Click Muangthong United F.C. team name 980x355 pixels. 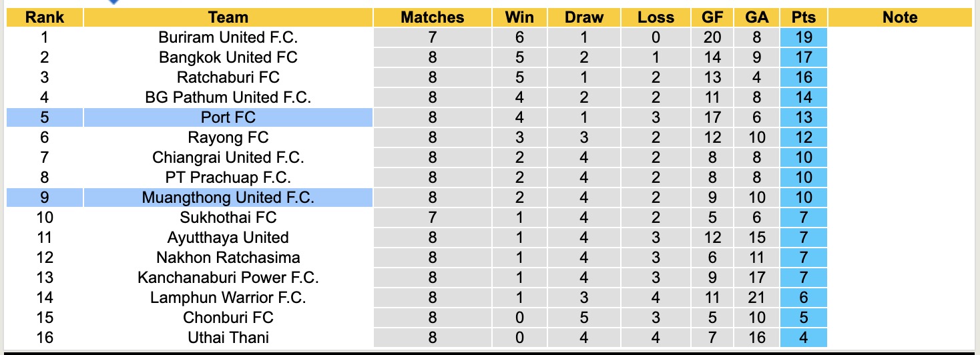[228, 198]
